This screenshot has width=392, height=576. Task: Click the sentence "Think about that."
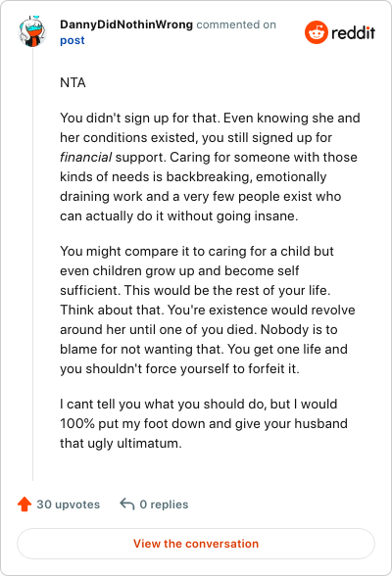(x=112, y=310)
